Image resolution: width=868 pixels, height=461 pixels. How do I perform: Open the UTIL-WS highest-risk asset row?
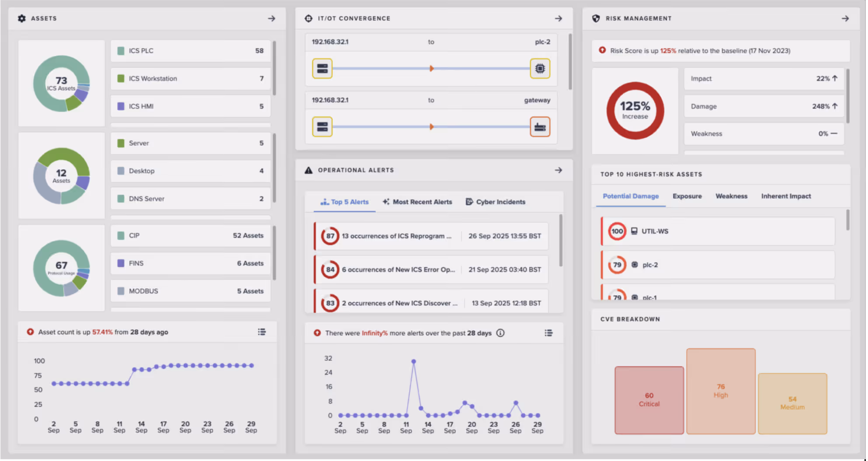pos(718,231)
